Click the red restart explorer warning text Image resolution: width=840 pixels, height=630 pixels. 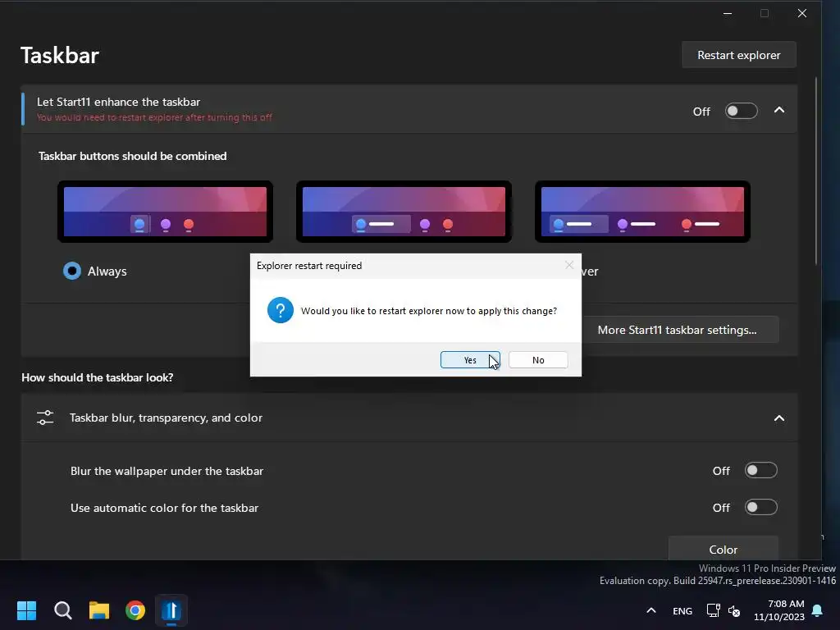coord(154,117)
